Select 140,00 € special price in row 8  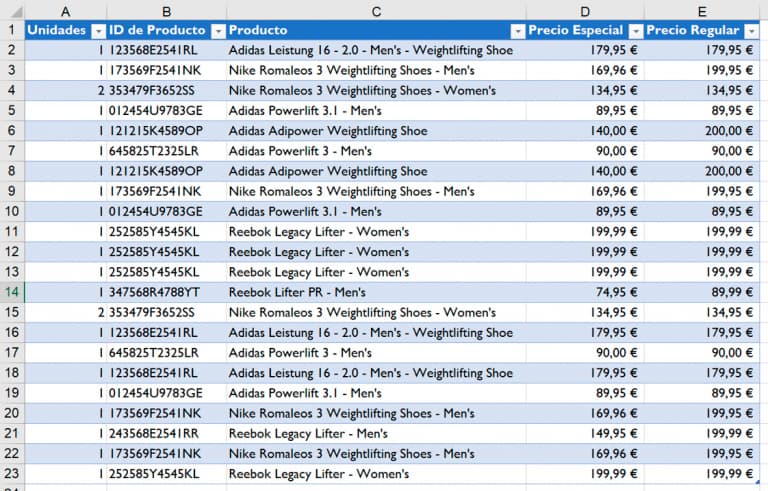(585, 171)
